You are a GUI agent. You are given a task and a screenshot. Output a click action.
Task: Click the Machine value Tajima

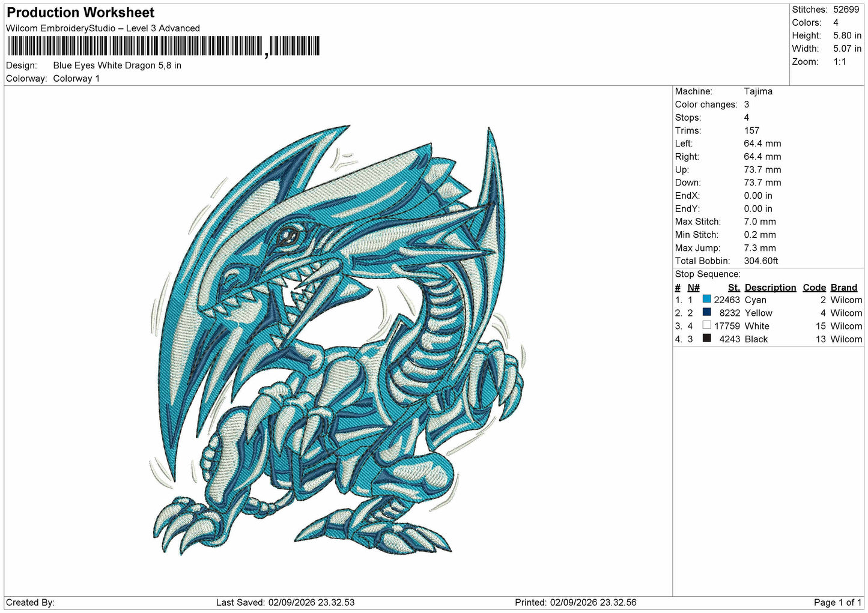pyautogui.click(x=758, y=91)
